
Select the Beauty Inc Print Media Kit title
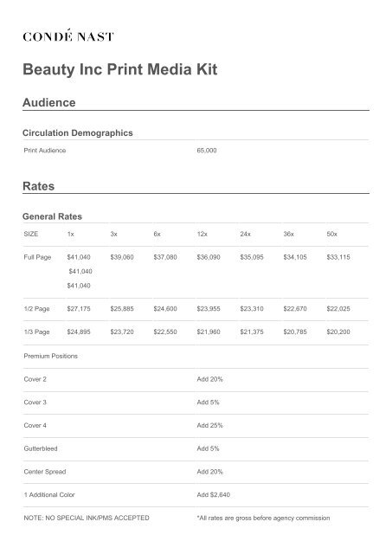(120, 69)
